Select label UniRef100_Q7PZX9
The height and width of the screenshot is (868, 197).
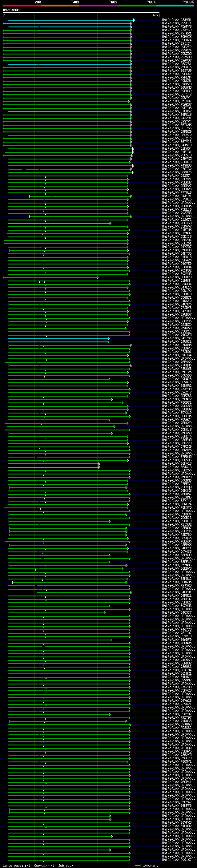point(176,447)
